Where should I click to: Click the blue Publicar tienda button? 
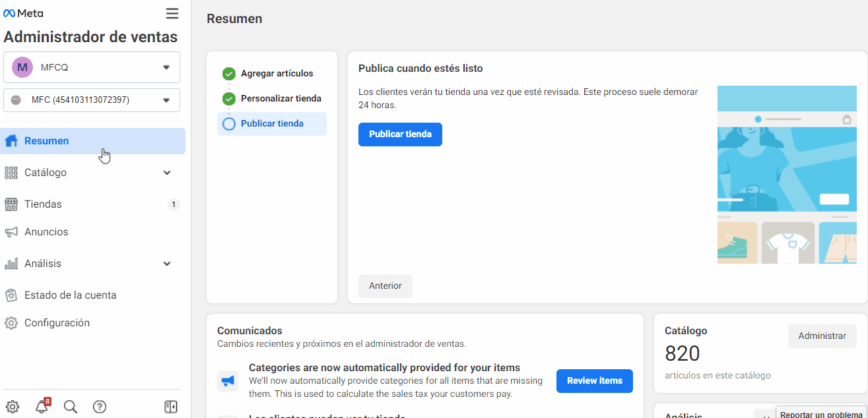pos(400,134)
